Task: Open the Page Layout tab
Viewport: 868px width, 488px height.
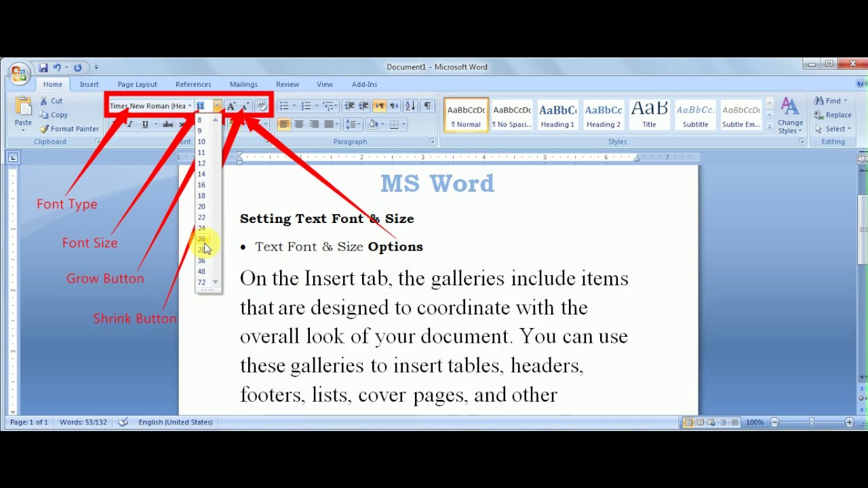Action: click(x=137, y=84)
